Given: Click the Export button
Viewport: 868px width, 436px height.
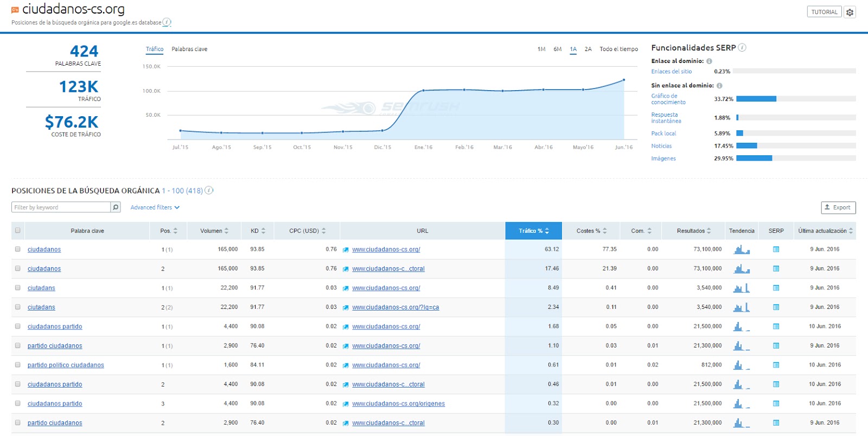Looking at the screenshot, I should click(838, 207).
